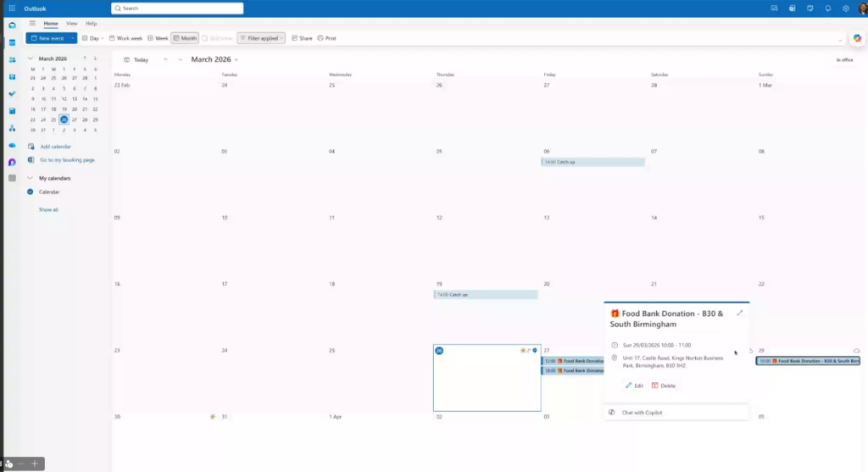The image size is (868, 472).
Task: Collapse the mini calendar March 2026 chevron
Action: [x=30, y=58]
